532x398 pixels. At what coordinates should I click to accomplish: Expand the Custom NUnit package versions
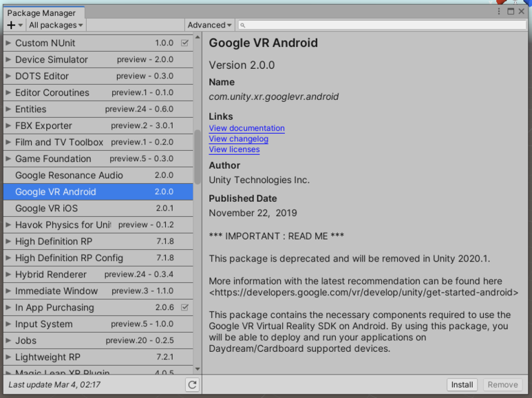[8, 43]
